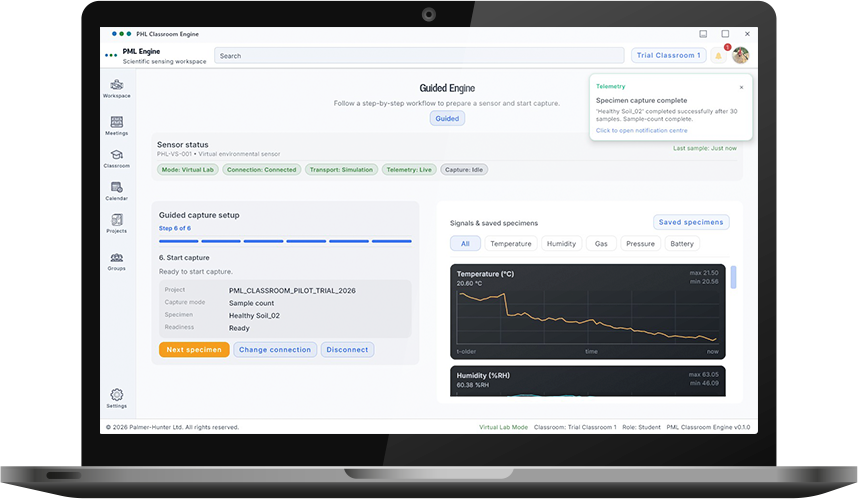Screen dimensions: 858x499
Task: Click the 'Step 6 of 6' text
Action: [175, 228]
